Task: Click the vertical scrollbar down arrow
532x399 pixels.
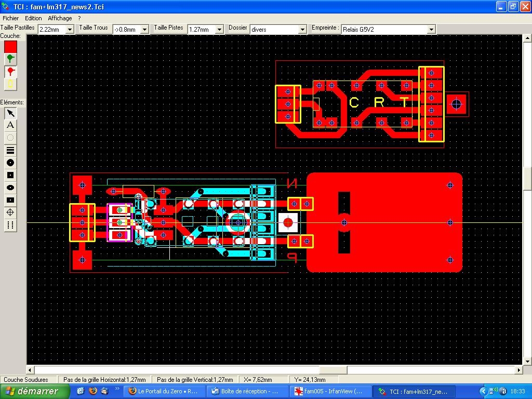Action: [527, 362]
